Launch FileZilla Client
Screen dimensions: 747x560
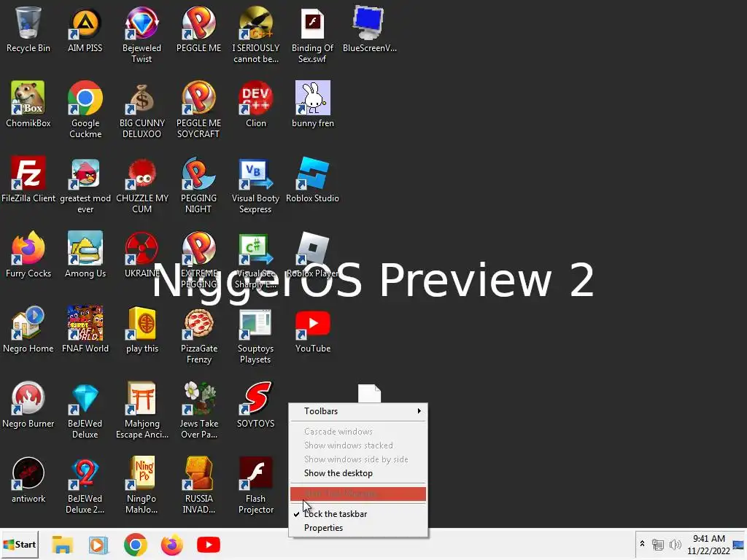tap(28, 179)
